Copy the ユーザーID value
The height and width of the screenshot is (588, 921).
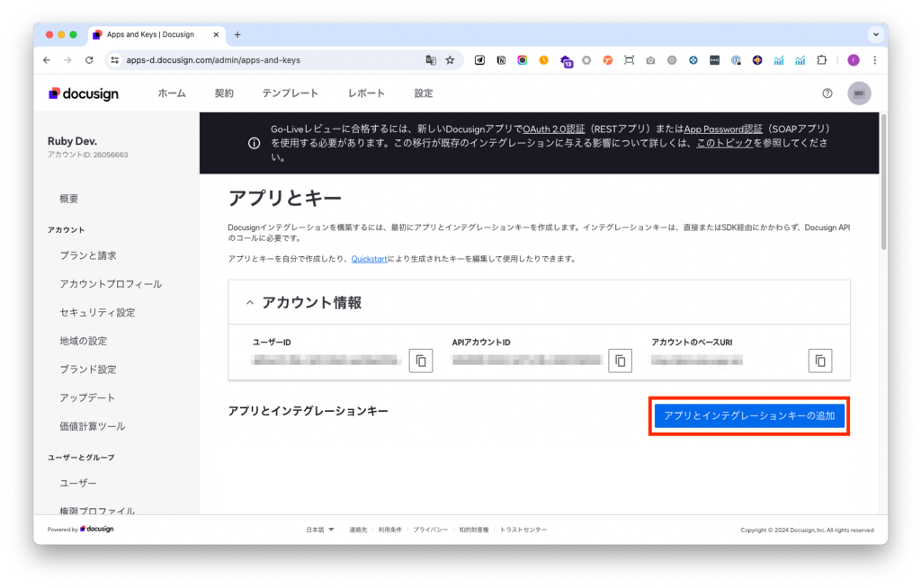coord(421,361)
